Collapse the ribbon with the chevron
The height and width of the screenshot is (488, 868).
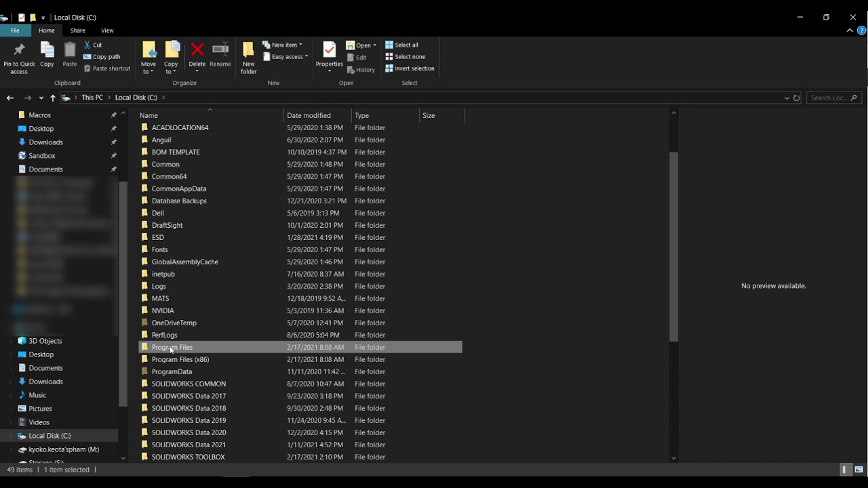[x=850, y=30]
